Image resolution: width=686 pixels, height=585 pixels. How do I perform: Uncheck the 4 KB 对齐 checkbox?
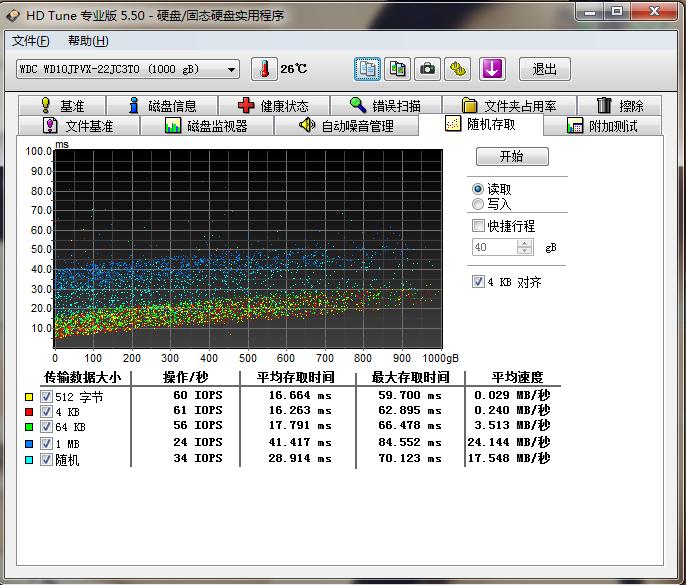coord(478,282)
